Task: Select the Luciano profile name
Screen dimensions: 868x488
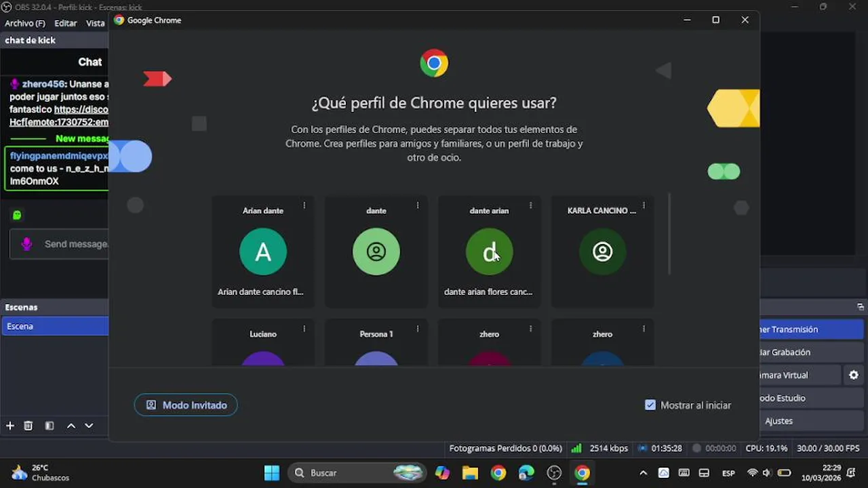Action: (263, 334)
